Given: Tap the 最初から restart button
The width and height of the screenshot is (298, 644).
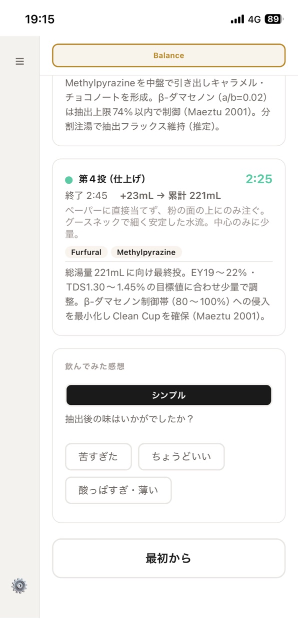Looking at the screenshot, I should (168, 558).
